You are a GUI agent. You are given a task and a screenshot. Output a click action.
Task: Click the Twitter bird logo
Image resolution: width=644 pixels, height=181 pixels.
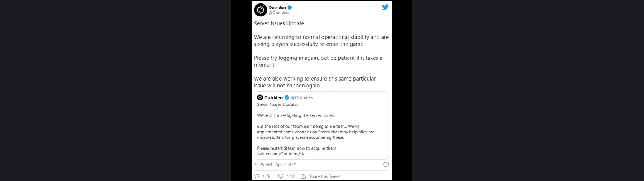pos(385,7)
